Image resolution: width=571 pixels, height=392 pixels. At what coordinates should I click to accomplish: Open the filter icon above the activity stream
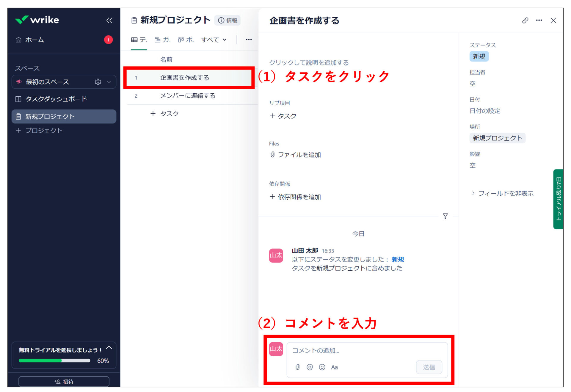(x=445, y=217)
